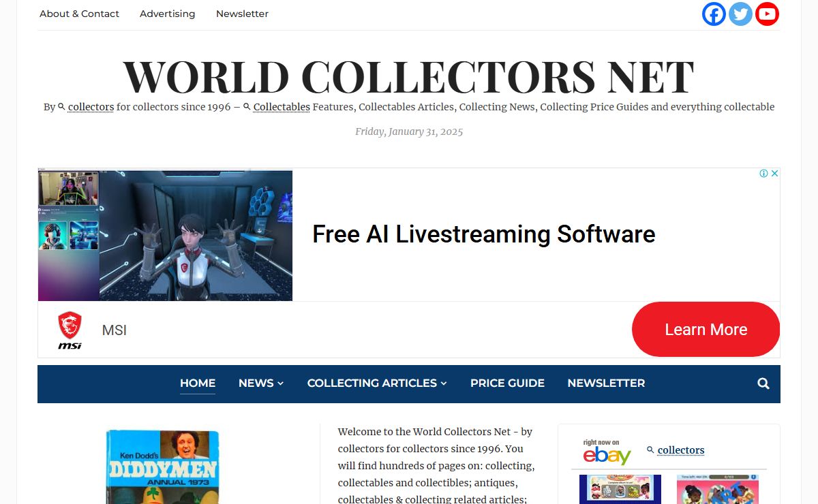Click the 'Friday, January 31, 2025' date text
The height and width of the screenshot is (504, 818).
pos(409,131)
